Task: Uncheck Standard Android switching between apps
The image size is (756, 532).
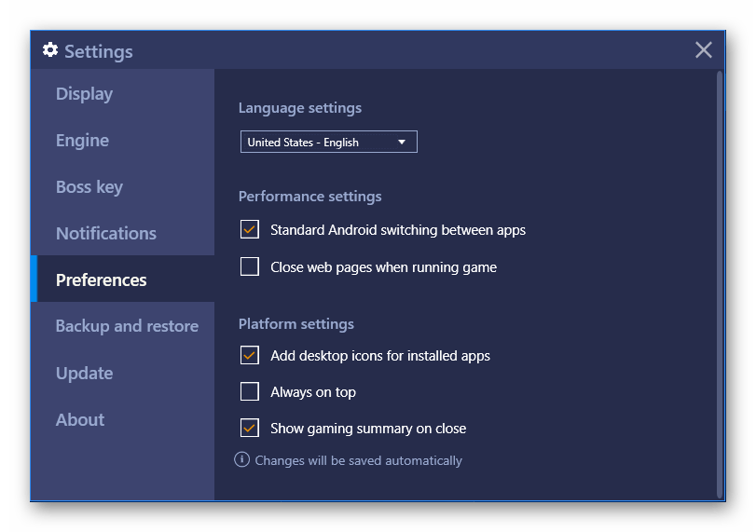Action: coord(250,229)
